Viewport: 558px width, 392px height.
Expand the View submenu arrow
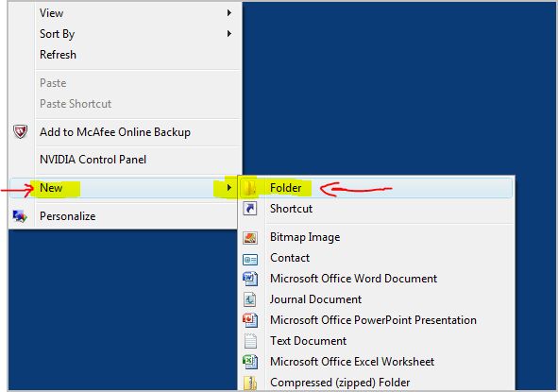(229, 13)
